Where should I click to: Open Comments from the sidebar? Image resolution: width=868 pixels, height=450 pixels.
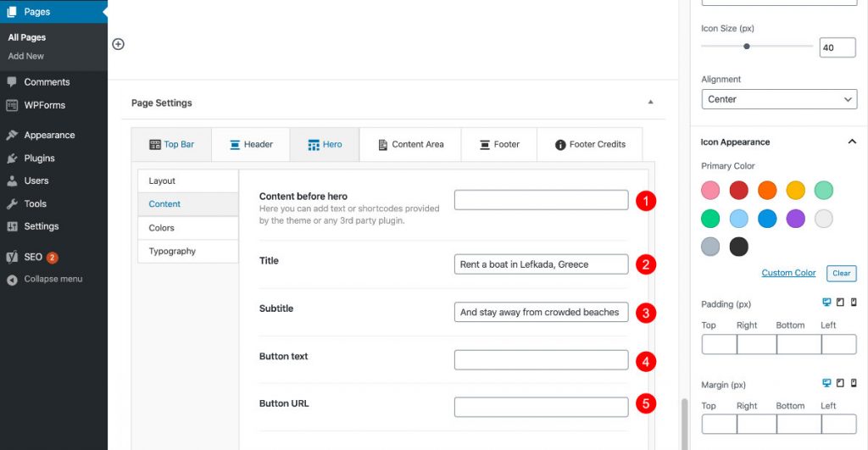tap(47, 82)
